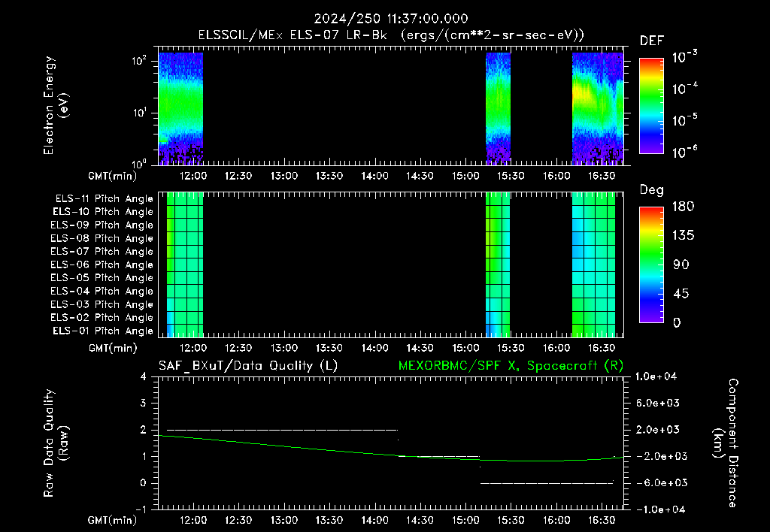
Task: Select the ELS-05 Pitch Angle row label
Action: pos(102,278)
